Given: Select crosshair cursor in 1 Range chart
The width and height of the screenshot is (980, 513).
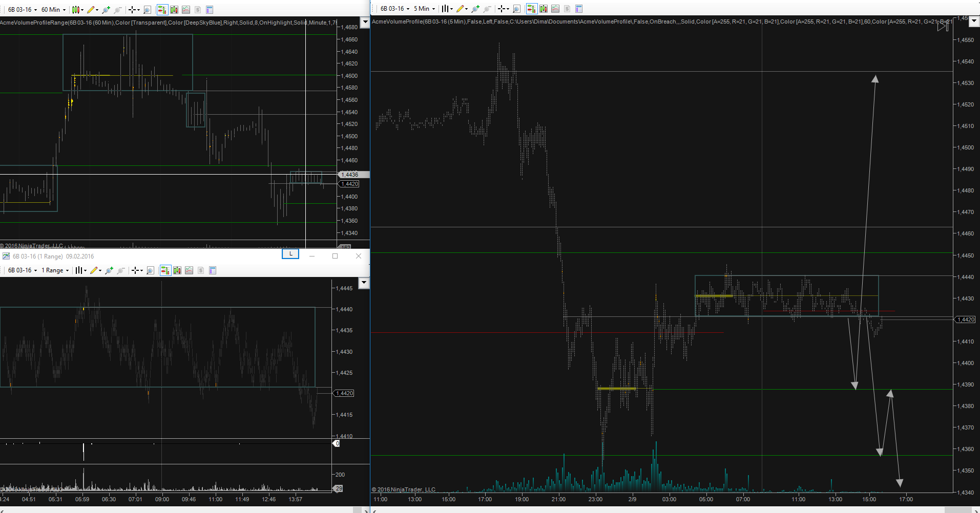Looking at the screenshot, I should 137,270.
